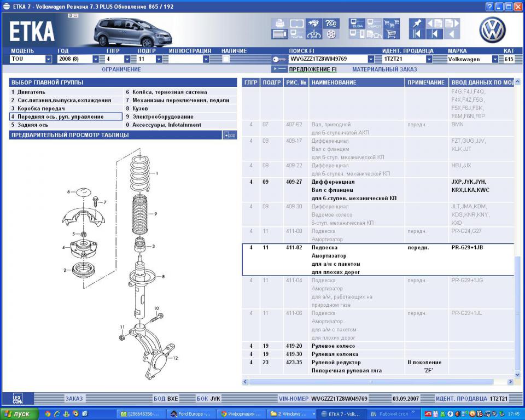
Task: Open the ELSA system icon
Action: point(357,24)
